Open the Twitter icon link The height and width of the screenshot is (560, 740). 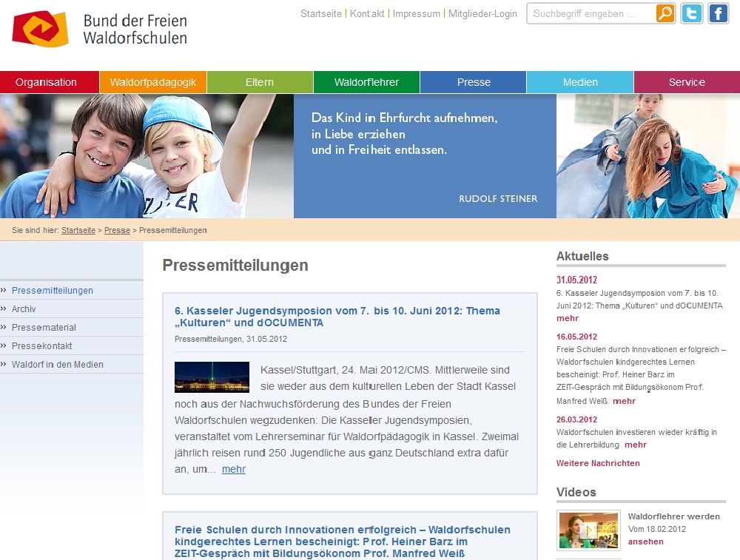pyautogui.click(x=692, y=13)
